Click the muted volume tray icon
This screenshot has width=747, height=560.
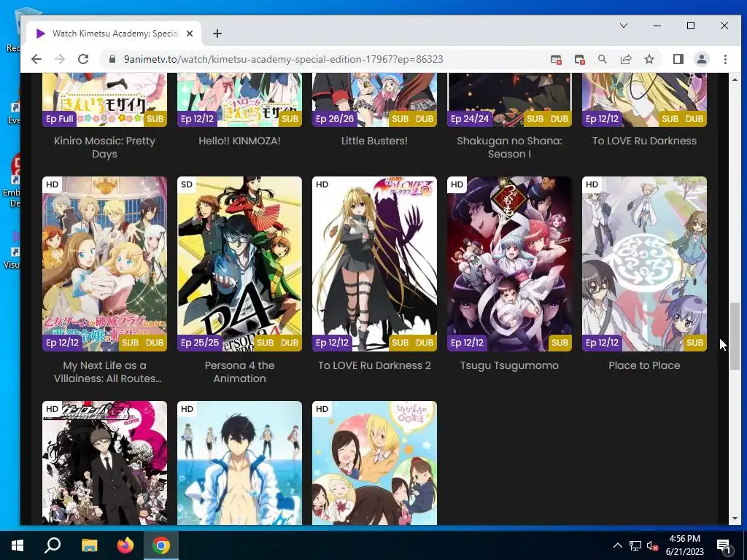(x=652, y=545)
